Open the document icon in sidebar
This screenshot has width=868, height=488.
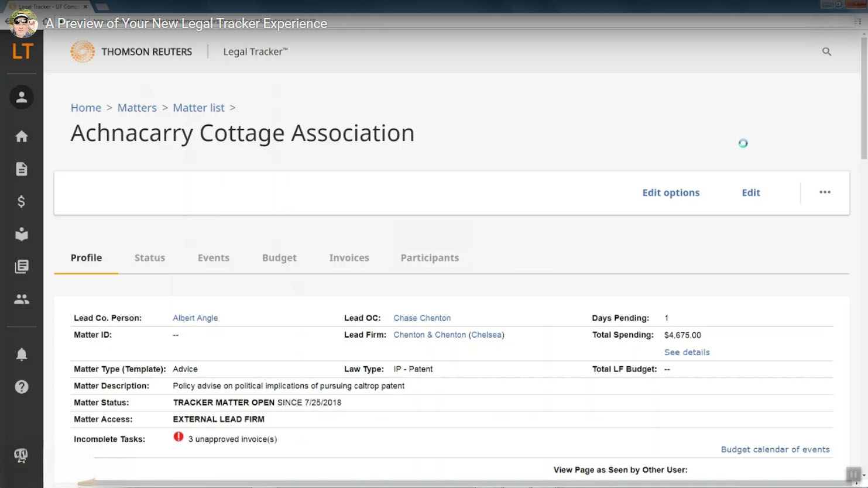pos(22,169)
